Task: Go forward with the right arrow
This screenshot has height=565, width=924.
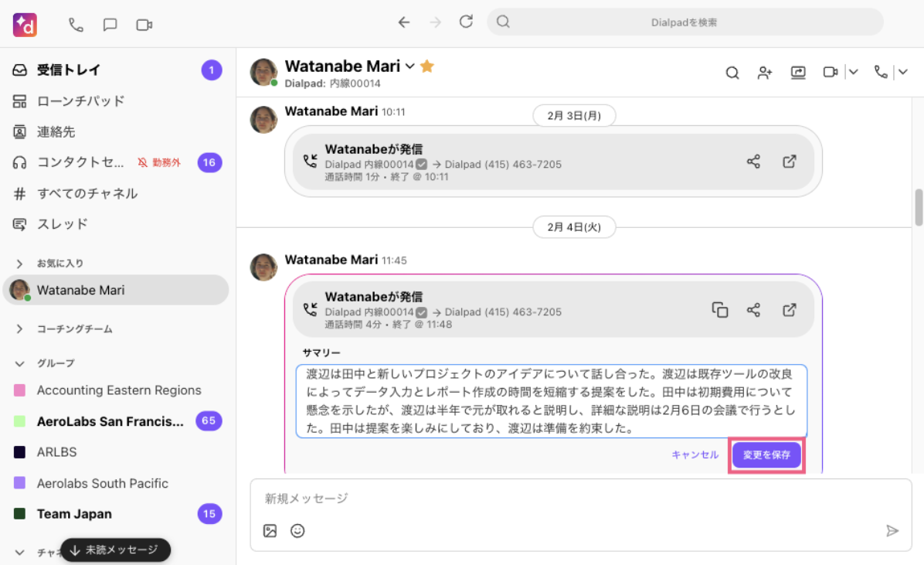Action: coord(436,22)
